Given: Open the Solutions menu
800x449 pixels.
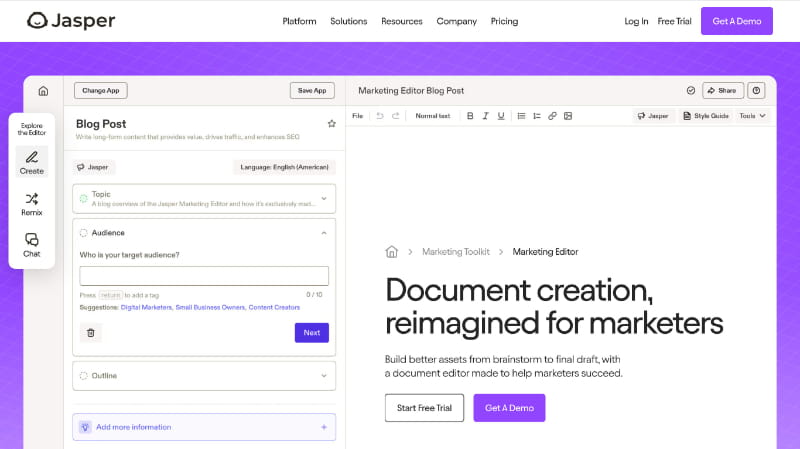Looking at the screenshot, I should click(x=348, y=21).
